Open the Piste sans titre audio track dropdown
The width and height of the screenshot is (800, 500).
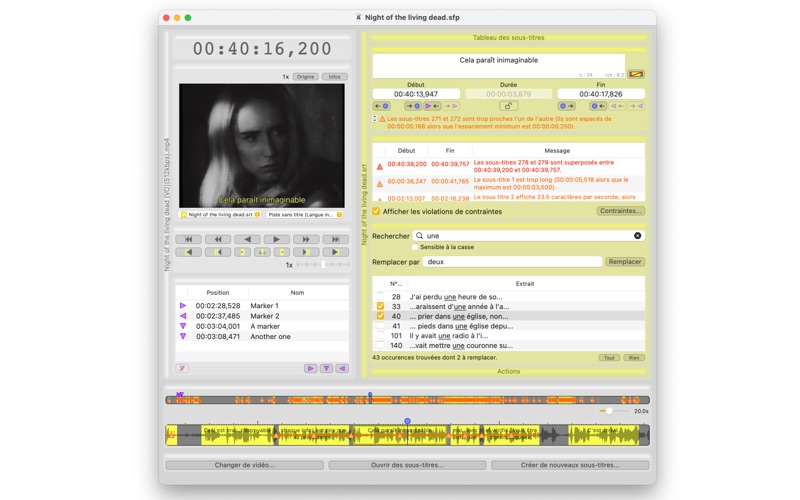click(x=305, y=215)
